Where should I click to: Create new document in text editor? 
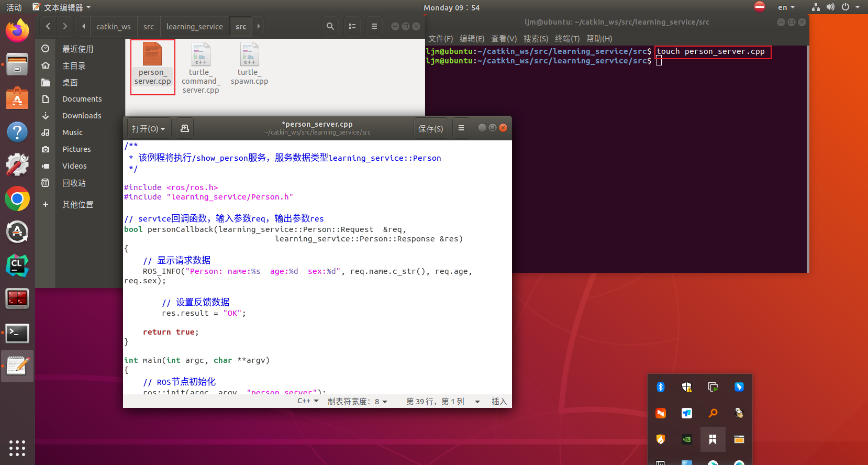click(185, 128)
